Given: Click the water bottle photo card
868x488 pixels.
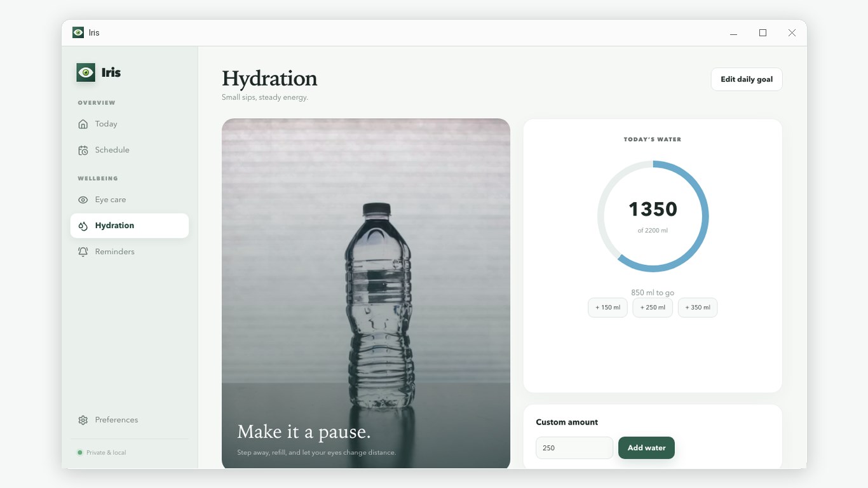Looking at the screenshot, I should (366, 294).
